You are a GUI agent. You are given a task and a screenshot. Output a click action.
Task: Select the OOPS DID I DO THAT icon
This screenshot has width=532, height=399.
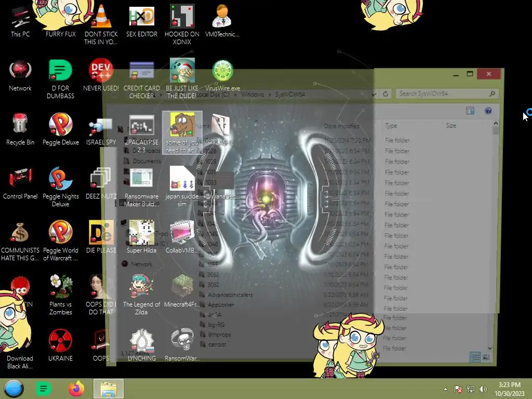[x=101, y=295]
